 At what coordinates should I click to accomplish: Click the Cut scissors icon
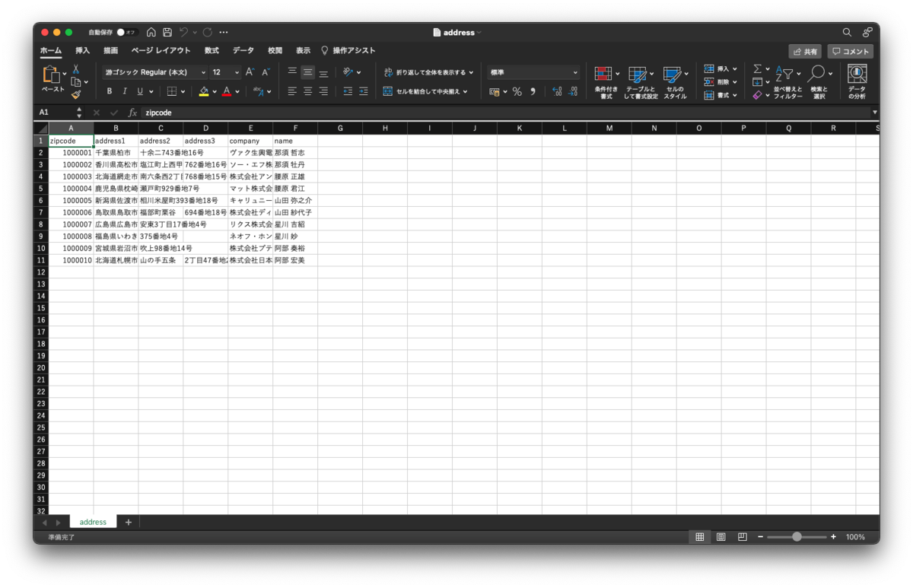[76, 69]
